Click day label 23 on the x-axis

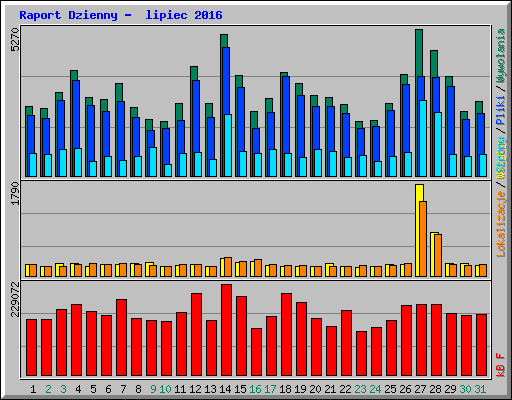pyautogui.click(x=360, y=389)
